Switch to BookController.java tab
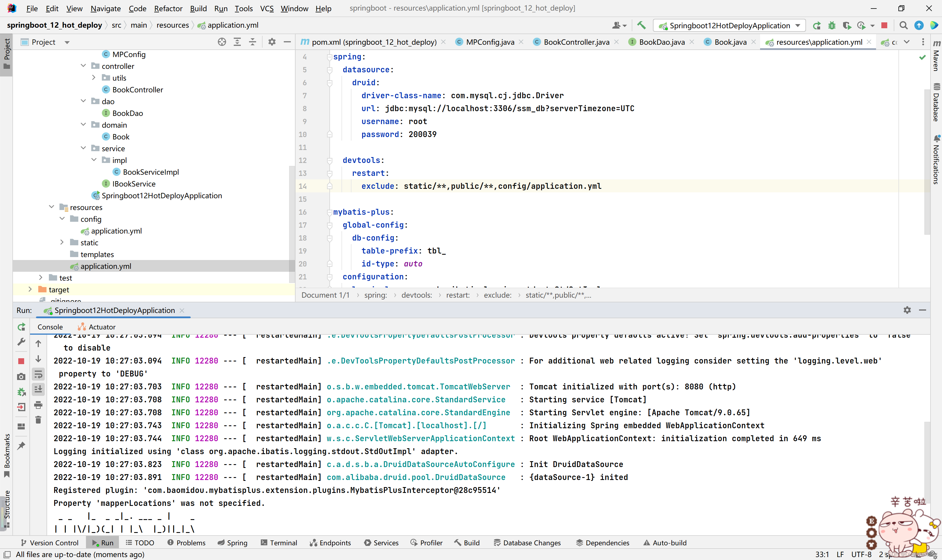 (x=576, y=42)
